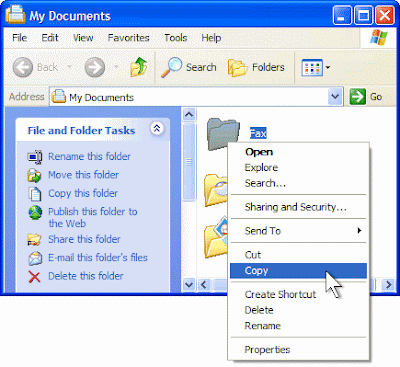This screenshot has width=400, height=367.
Task: Click the Move this folder link
Action: tap(83, 175)
